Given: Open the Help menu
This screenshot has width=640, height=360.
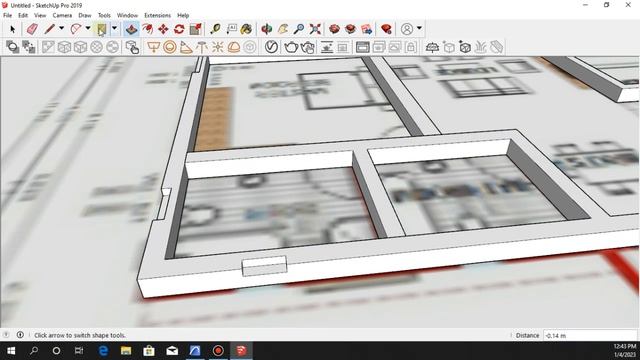Looking at the screenshot, I should [183, 15].
